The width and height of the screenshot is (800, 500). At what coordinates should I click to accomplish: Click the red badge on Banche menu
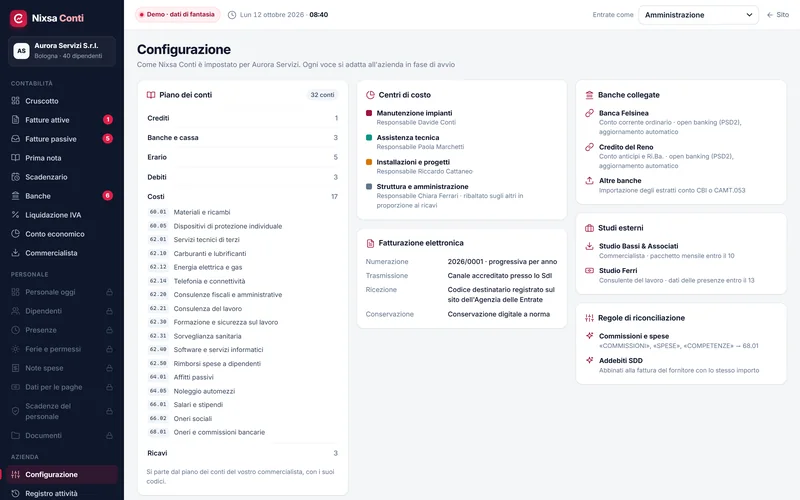click(x=107, y=195)
